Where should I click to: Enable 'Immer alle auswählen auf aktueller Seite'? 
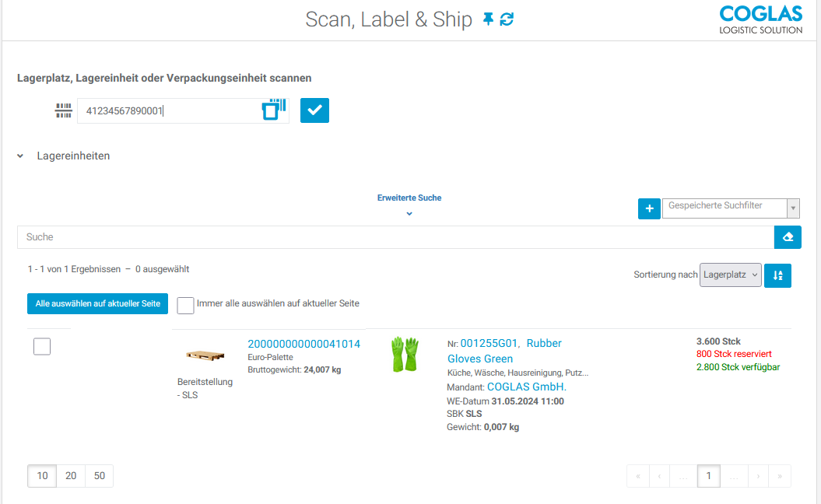click(185, 305)
